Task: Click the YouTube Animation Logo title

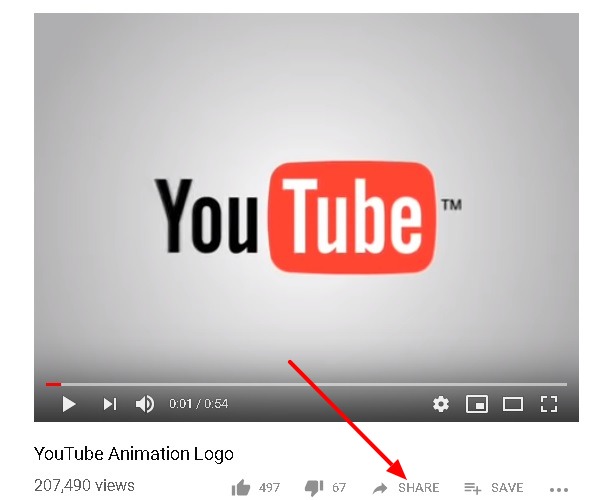Action: (x=134, y=454)
